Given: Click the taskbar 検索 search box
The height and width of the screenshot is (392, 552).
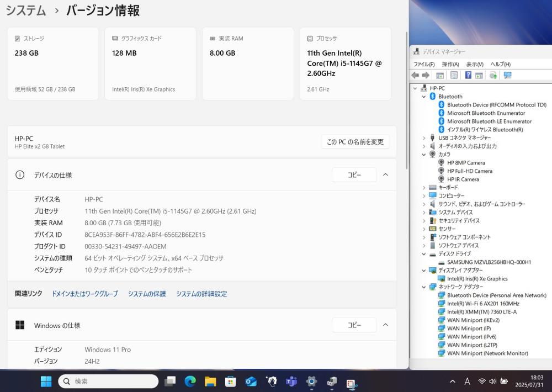Looking at the screenshot, I should click(108, 381).
